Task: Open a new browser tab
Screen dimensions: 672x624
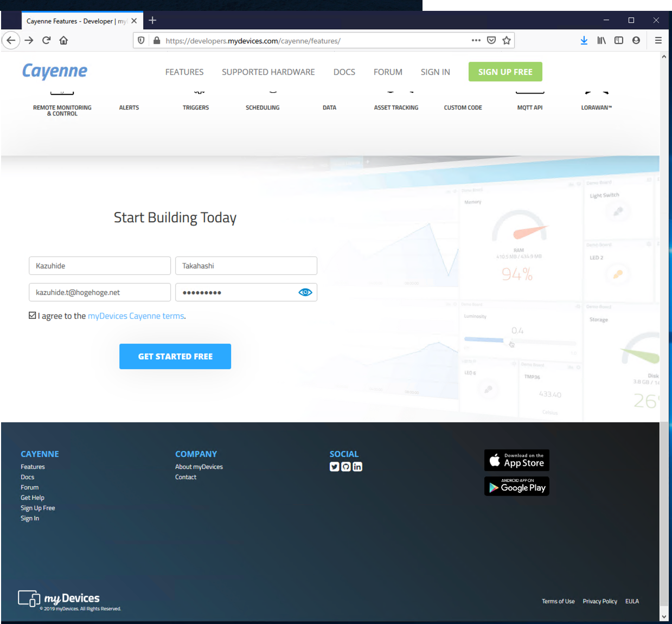Action: click(152, 21)
